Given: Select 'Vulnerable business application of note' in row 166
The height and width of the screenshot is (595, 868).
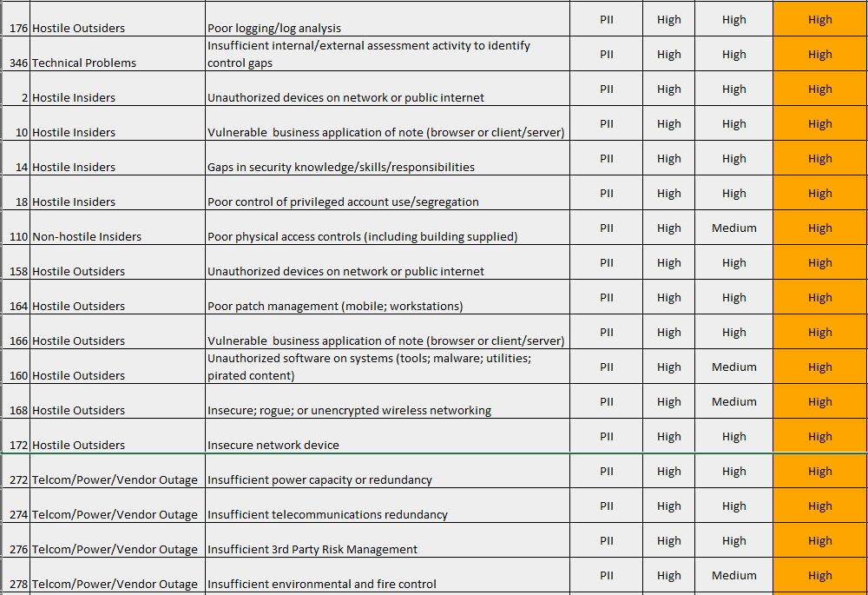Looking at the screenshot, I should tap(387, 332).
